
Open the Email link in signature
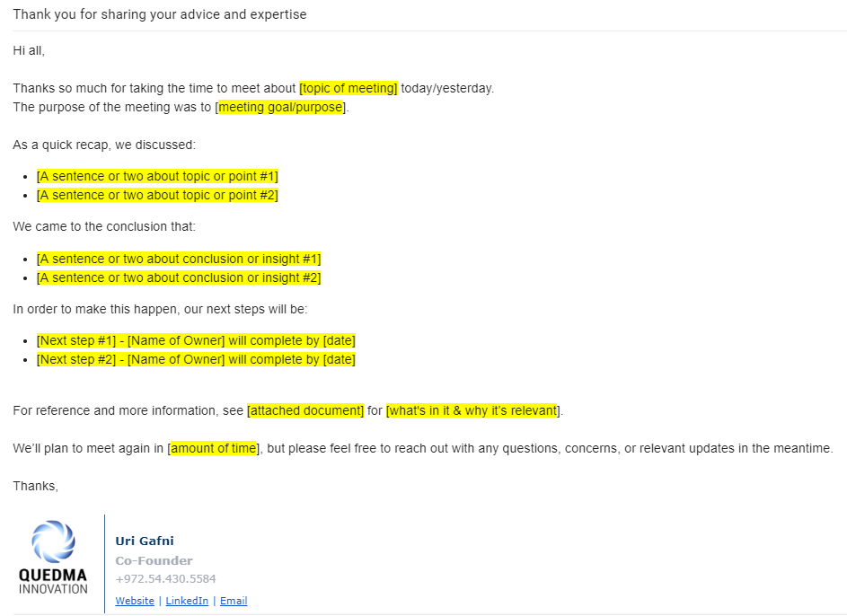pos(234,601)
